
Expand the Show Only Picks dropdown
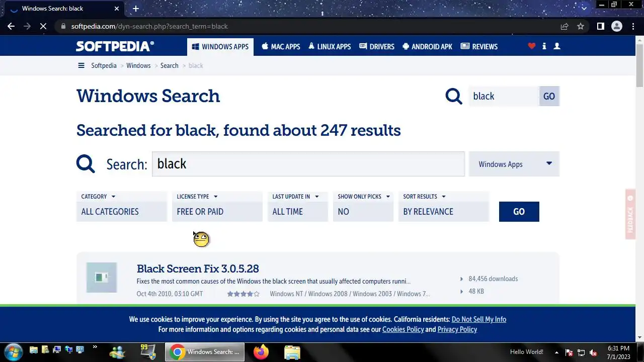tap(364, 197)
